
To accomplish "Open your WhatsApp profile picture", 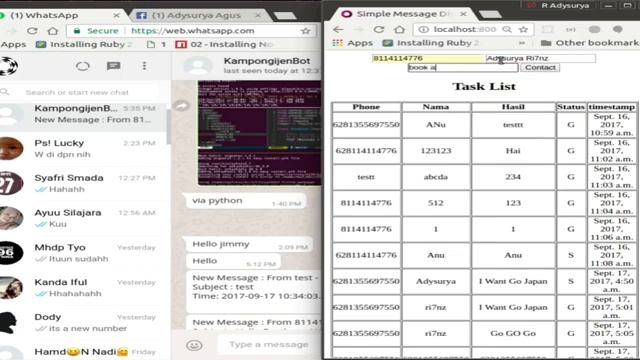I will pos(8,67).
